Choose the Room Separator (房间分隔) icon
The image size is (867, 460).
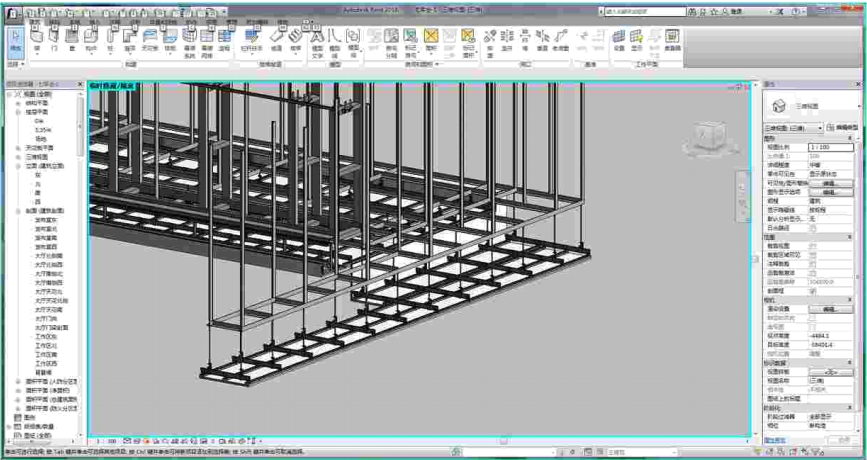pyautogui.click(x=391, y=36)
